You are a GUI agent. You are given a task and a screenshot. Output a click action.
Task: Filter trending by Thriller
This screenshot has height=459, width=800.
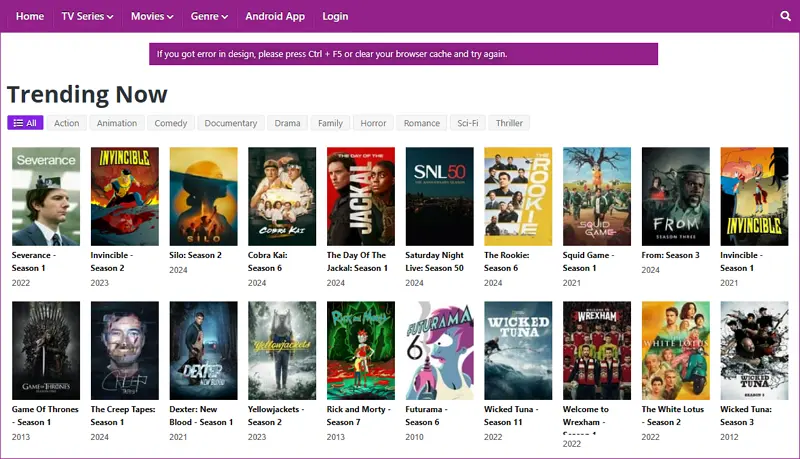(509, 123)
